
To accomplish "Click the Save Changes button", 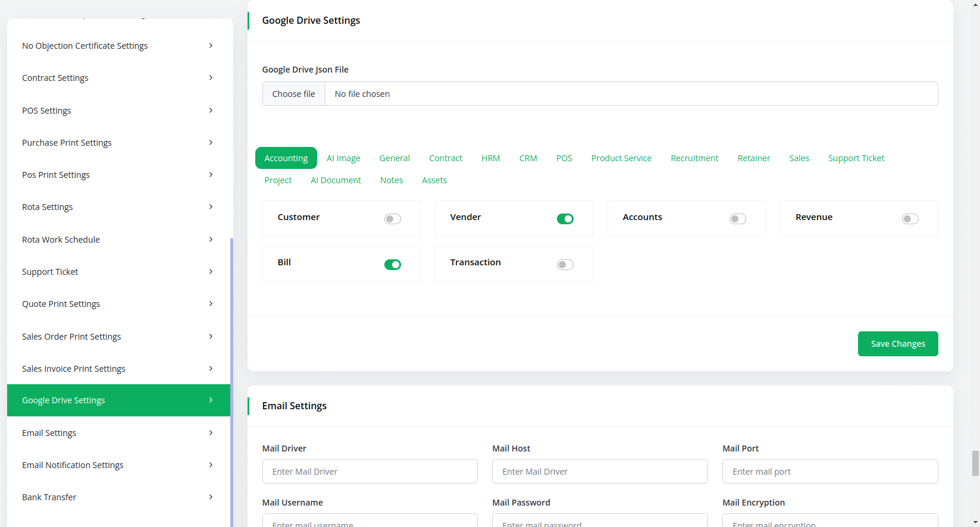I will pos(897,344).
